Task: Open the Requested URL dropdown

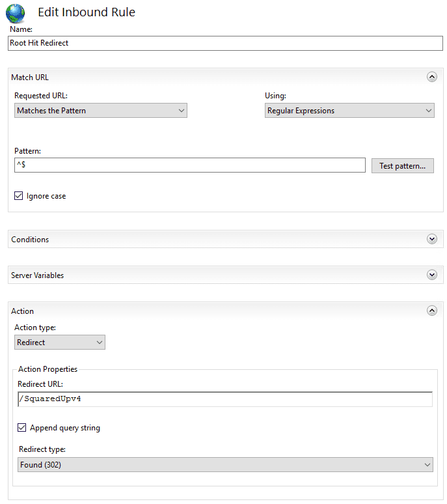Action: pyautogui.click(x=101, y=111)
